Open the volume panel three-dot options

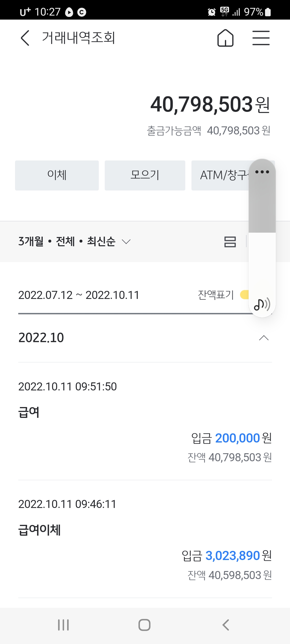tap(262, 172)
